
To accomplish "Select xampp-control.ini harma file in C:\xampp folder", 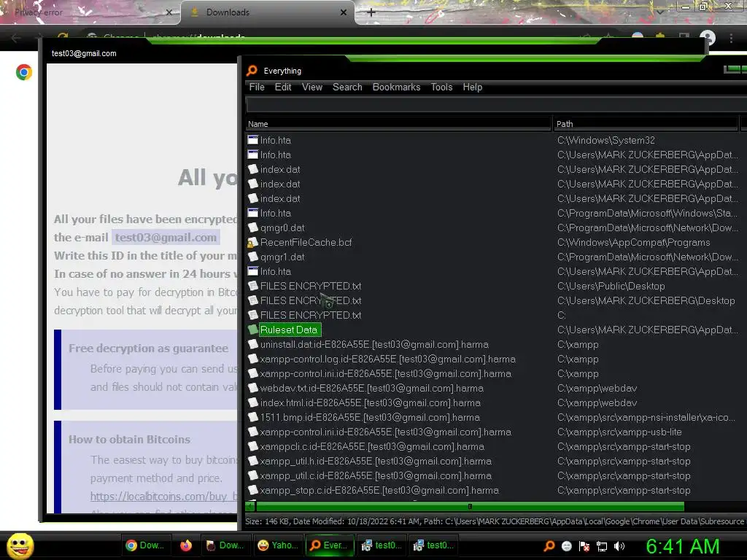I will (385, 374).
